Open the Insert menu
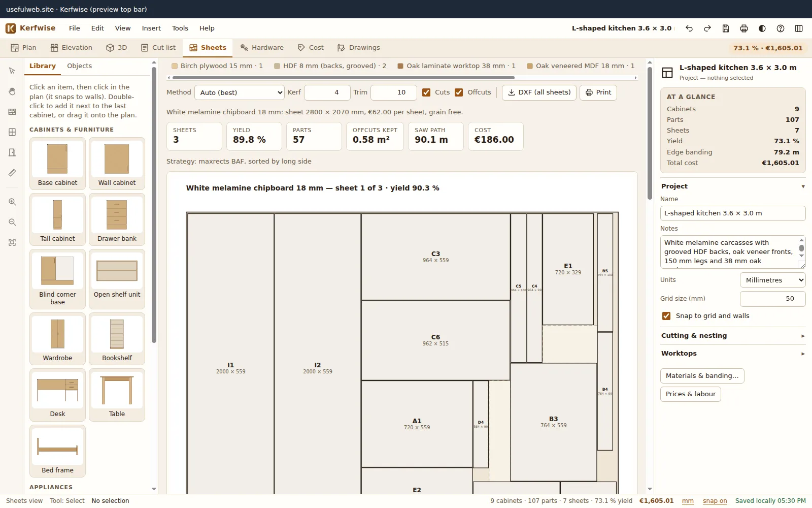The width and height of the screenshot is (812, 508). [x=151, y=28]
